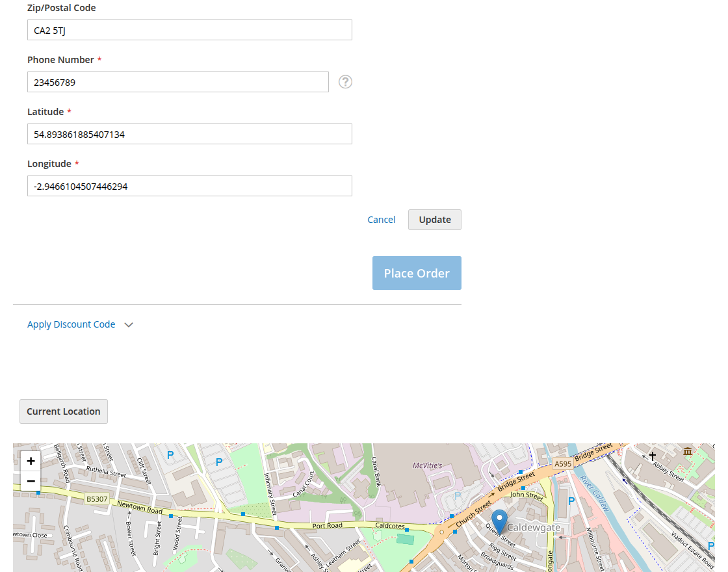The width and height of the screenshot is (728, 572).
Task: Click the Leatham Street label
Action: (343, 553)
